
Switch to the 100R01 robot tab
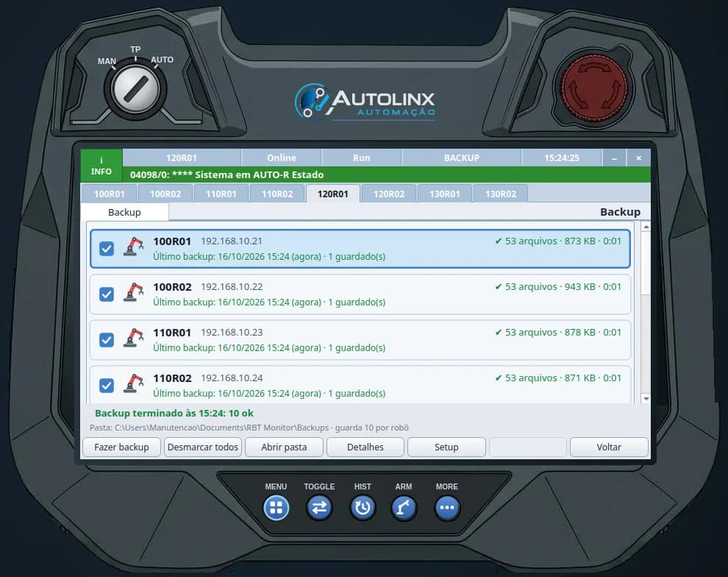coord(110,194)
